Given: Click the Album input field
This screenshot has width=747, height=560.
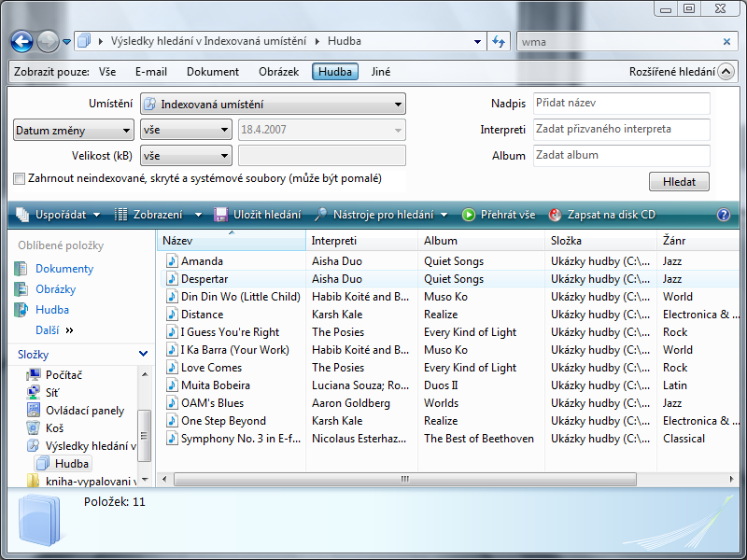Looking at the screenshot, I should (x=621, y=156).
